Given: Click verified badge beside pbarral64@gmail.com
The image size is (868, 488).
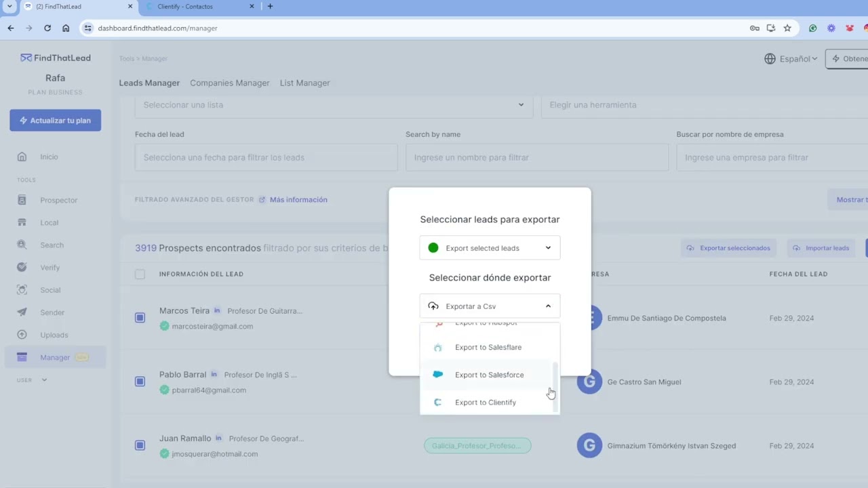Looking at the screenshot, I should click(164, 390).
